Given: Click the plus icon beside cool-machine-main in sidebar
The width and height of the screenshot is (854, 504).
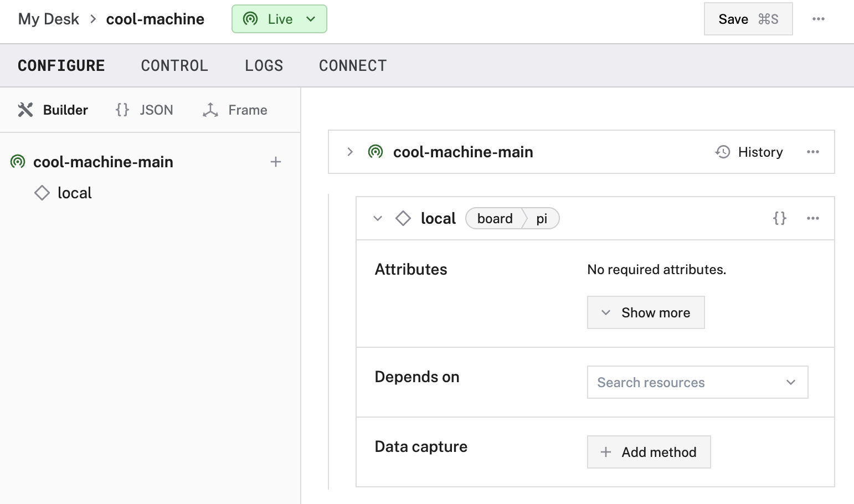Looking at the screenshot, I should [x=276, y=162].
